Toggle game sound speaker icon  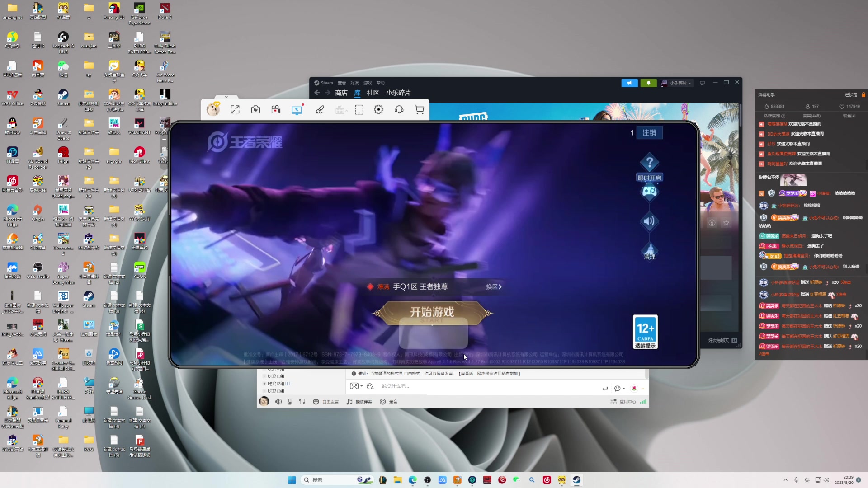649,221
